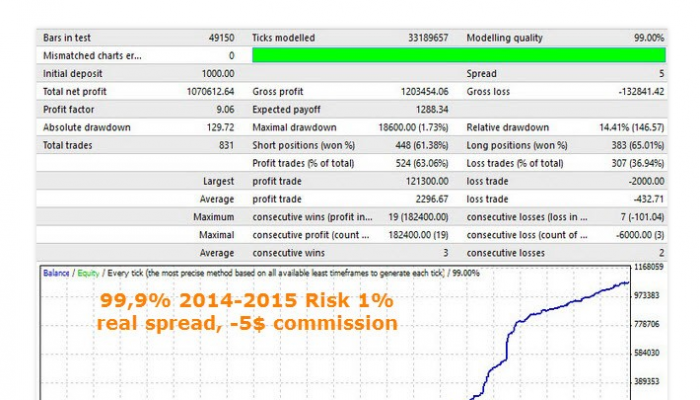Click the chart axis value 389353
Screen dimensions: 700x400
tap(646, 381)
